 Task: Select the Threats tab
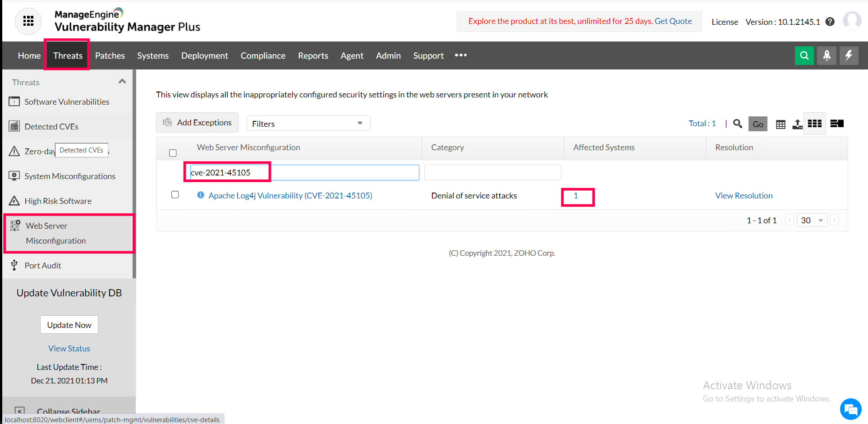(68, 55)
